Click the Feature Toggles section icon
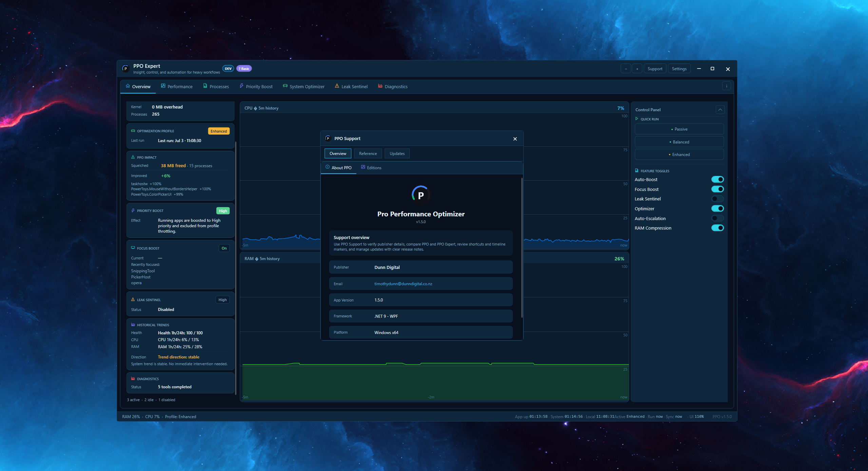 point(637,171)
